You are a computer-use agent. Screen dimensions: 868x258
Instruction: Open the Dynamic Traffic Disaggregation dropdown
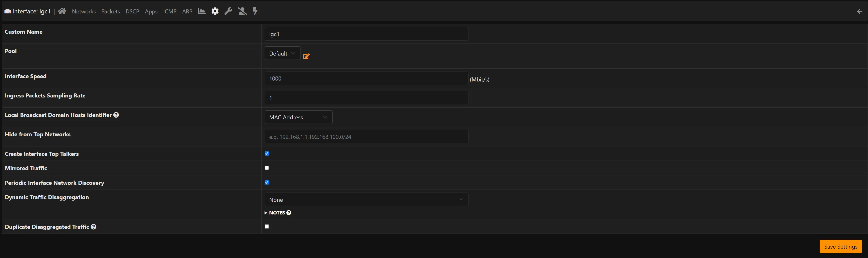[x=366, y=199]
